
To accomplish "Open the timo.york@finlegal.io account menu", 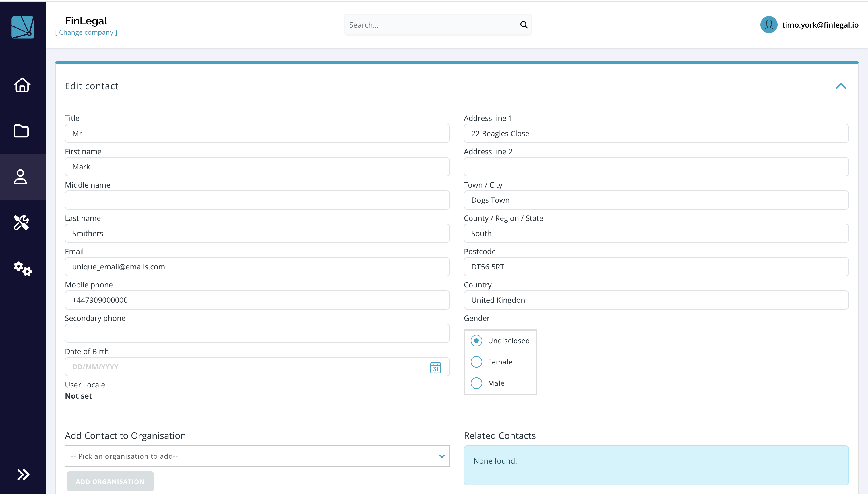I will point(820,25).
